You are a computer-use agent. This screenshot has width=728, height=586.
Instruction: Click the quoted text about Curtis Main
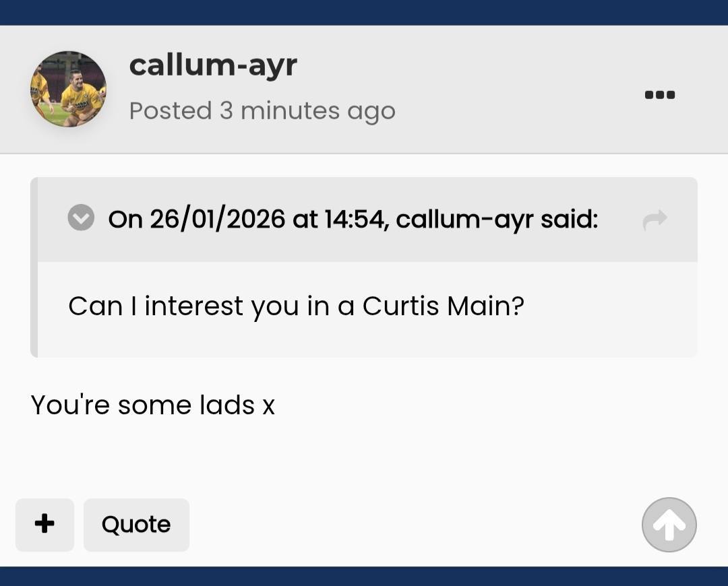pyautogui.click(x=296, y=306)
